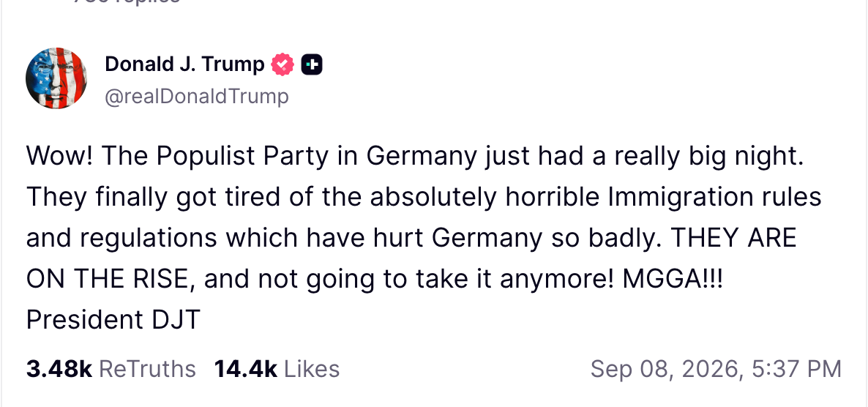The width and height of the screenshot is (868, 407).
Task: Open the Donald J. Trump display name
Action: coord(185,64)
